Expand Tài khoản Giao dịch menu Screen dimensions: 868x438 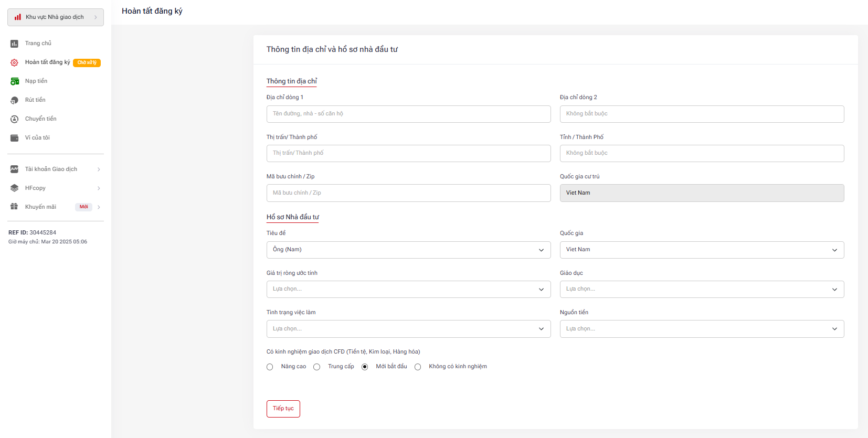(x=55, y=169)
